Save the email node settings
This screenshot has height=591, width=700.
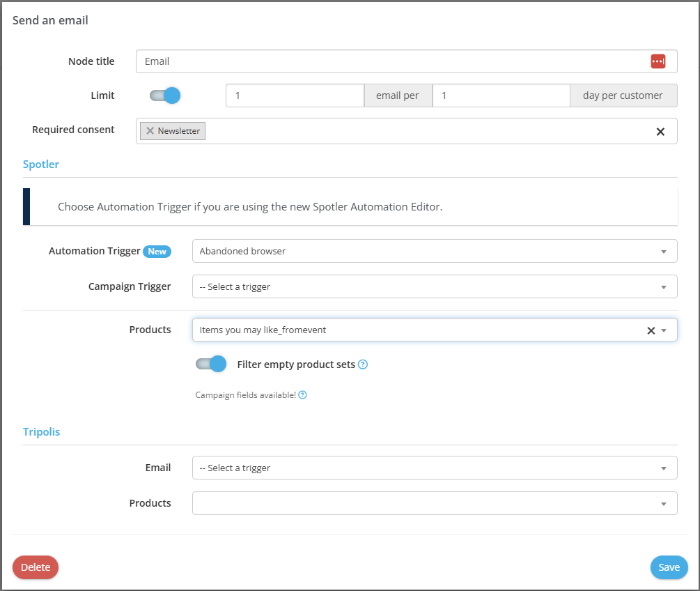click(x=669, y=567)
